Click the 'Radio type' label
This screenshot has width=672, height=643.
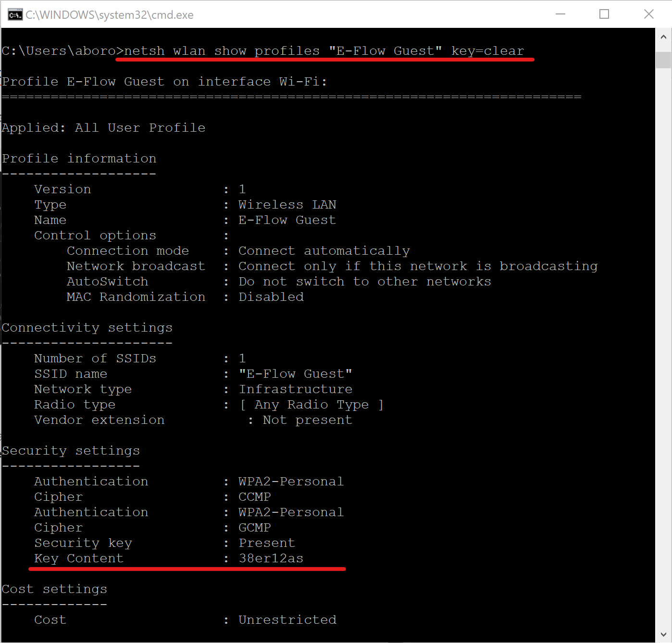click(x=75, y=405)
